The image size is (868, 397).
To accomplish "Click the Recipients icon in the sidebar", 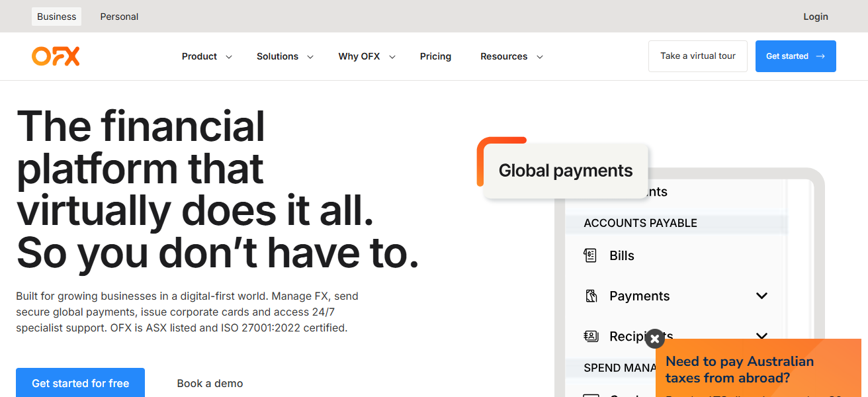I will click(x=591, y=336).
